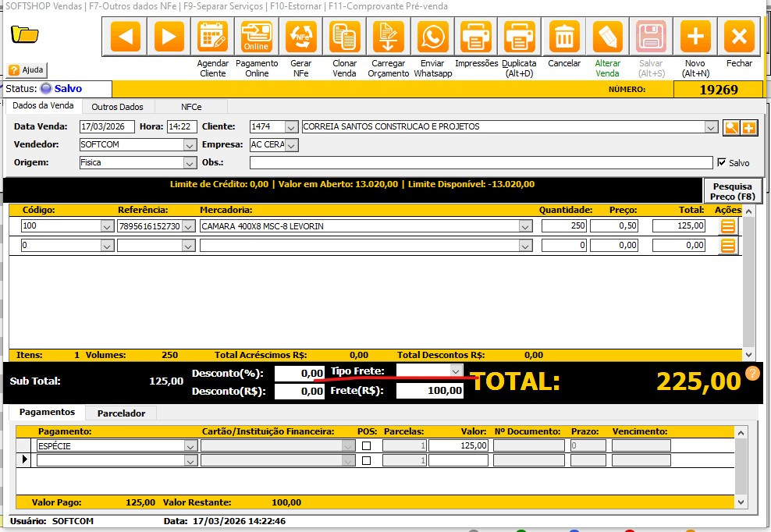Open the Impressões printer icon
The height and width of the screenshot is (532, 771).
(x=476, y=37)
